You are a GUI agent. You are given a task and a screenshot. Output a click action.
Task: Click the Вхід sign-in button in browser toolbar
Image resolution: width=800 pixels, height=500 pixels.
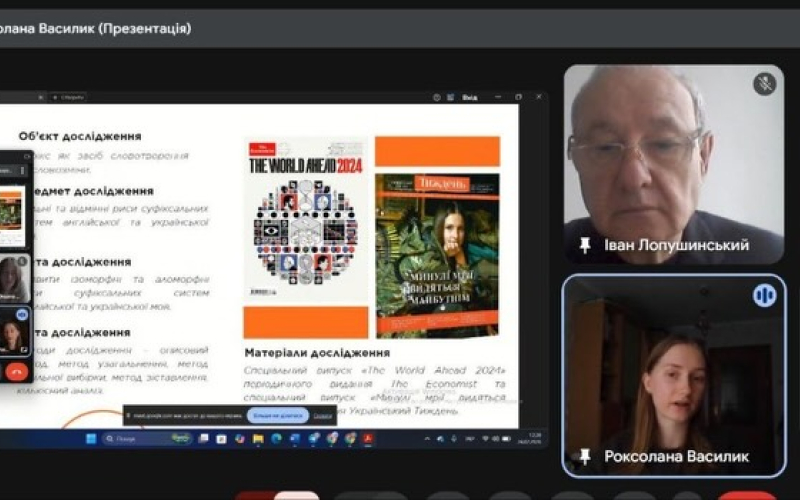(469, 97)
